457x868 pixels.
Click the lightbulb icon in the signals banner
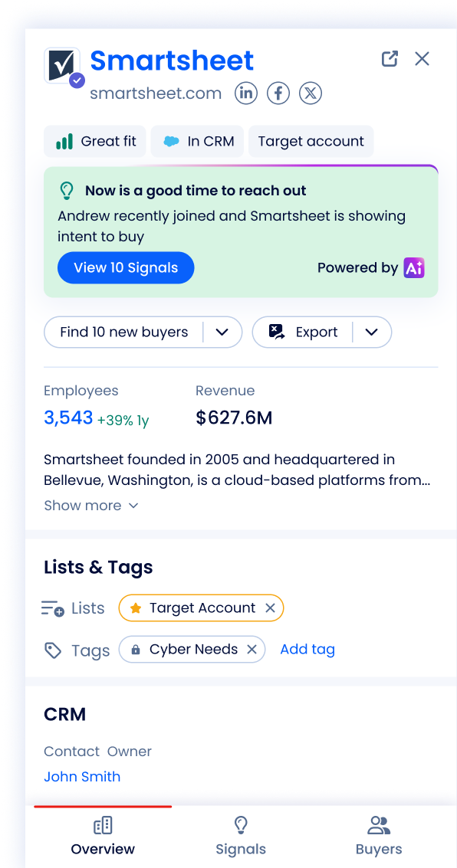pos(66,190)
